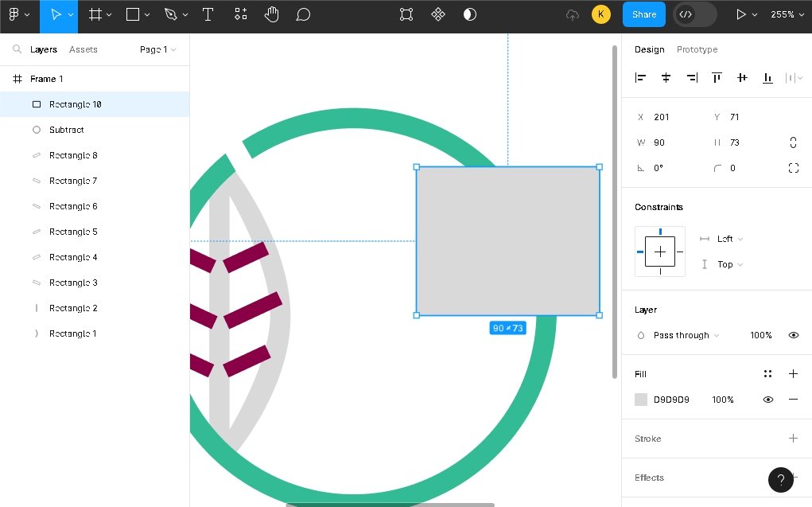Click the D9D9D9 fill color swatch
Viewport: 812px width, 507px height.
(641, 400)
